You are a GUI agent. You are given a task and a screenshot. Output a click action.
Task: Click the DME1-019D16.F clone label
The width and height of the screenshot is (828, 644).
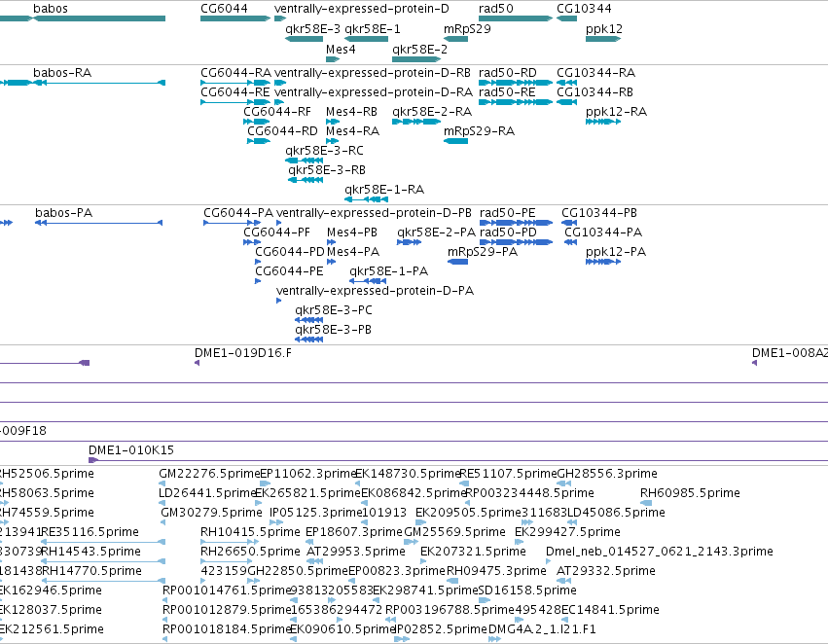pyautogui.click(x=243, y=354)
